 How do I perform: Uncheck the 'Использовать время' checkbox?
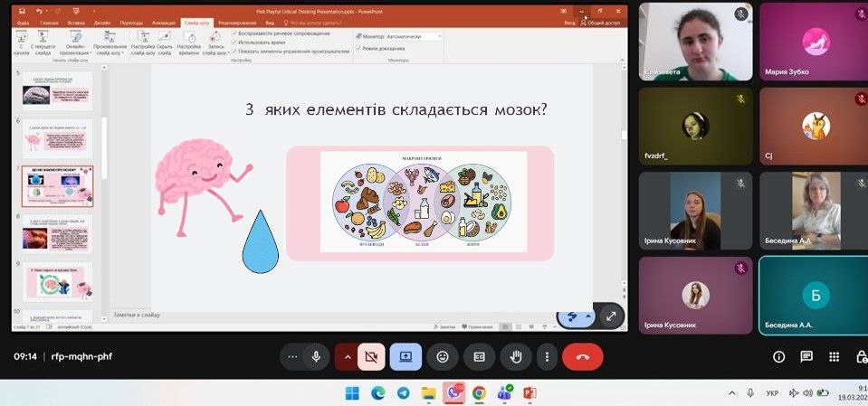click(x=235, y=42)
